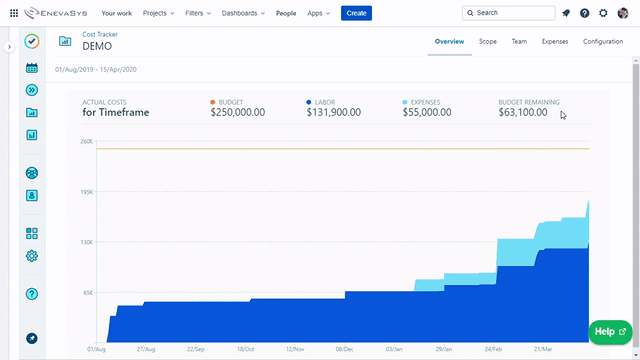
Task: Click the DEMO project title
Action: (97, 46)
